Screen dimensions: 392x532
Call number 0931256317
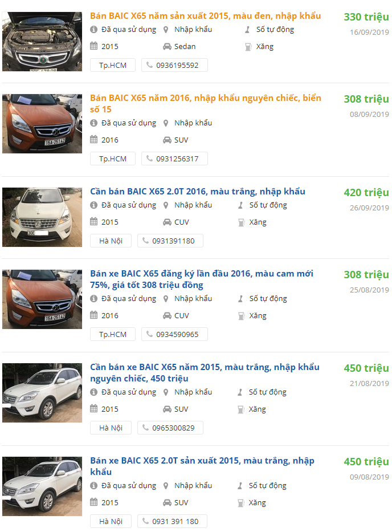[x=177, y=159]
